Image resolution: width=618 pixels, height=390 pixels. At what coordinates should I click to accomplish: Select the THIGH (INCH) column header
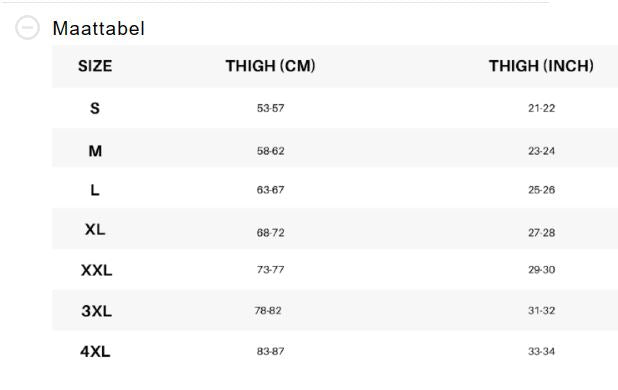(x=541, y=66)
